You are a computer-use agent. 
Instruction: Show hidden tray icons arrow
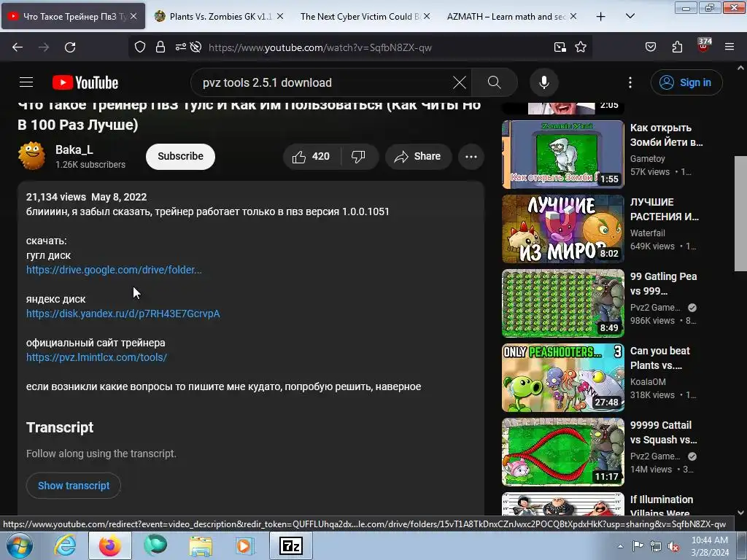620,546
